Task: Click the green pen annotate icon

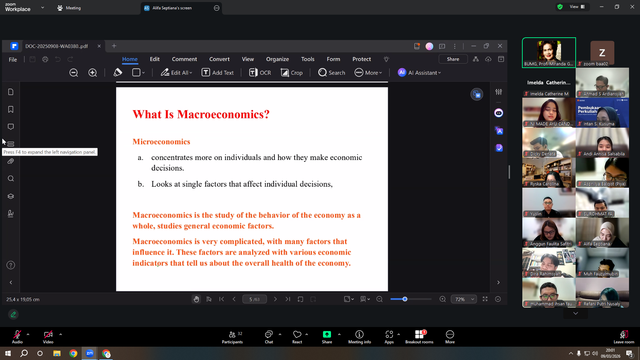Action: 13,314
